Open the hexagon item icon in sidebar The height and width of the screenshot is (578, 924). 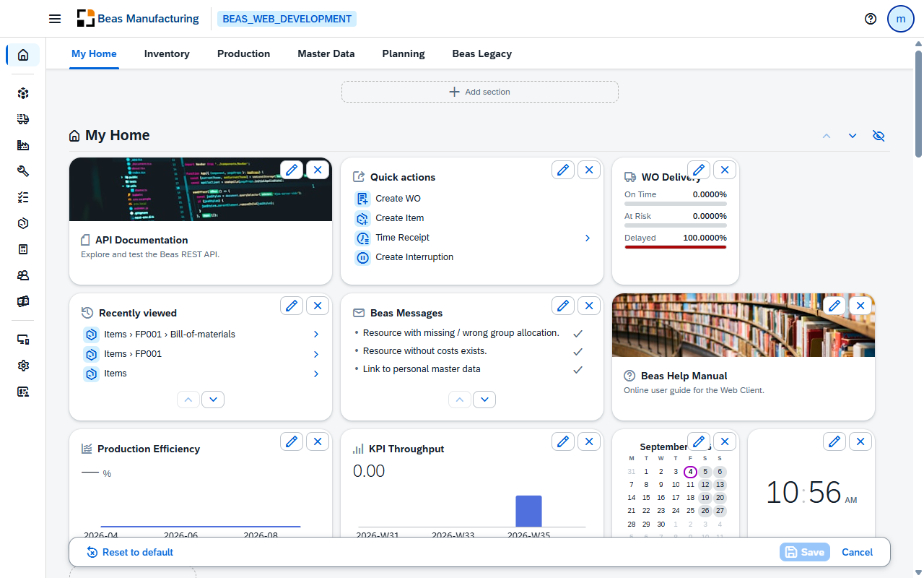pos(23,223)
